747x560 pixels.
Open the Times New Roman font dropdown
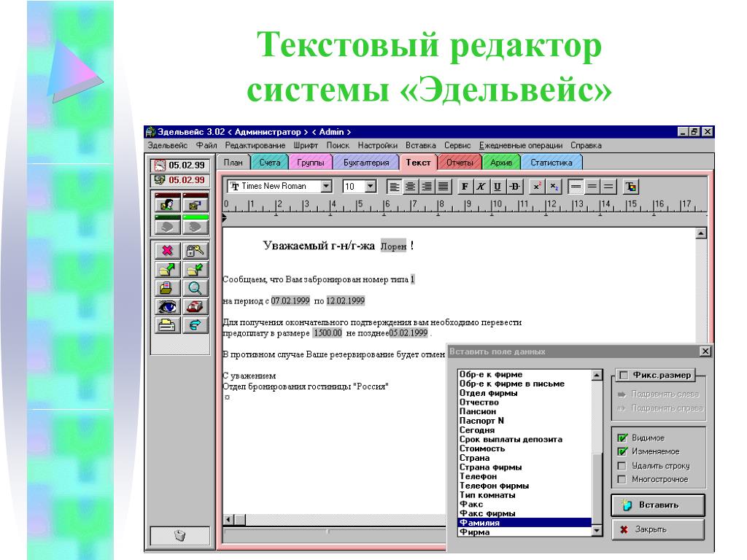[326, 186]
